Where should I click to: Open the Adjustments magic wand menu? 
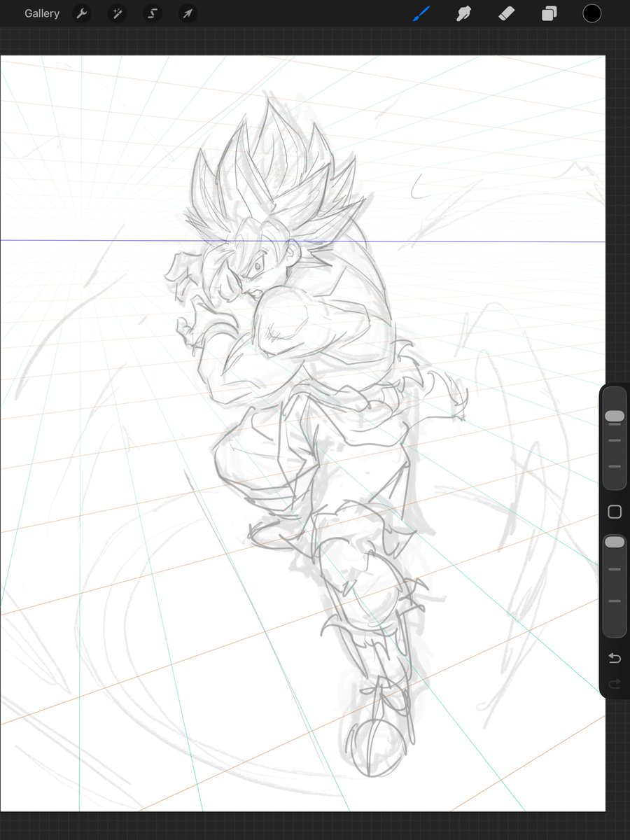tap(117, 13)
